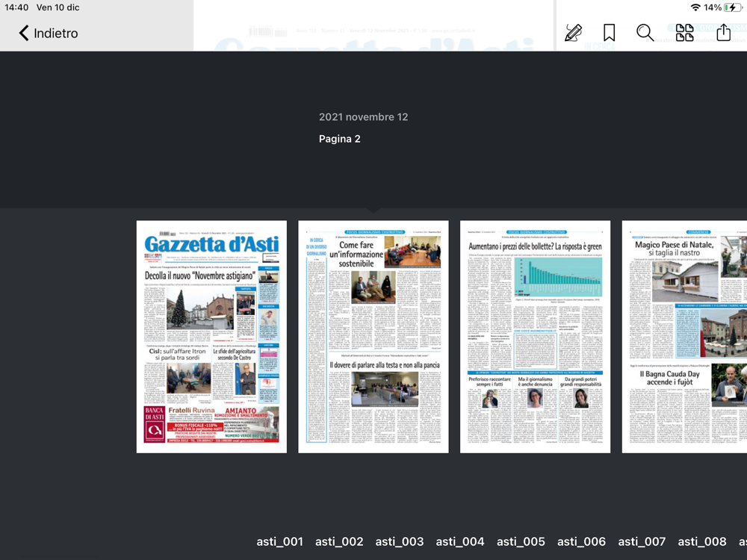This screenshot has height=560, width=747.
Task: Tap the Wi-Fi status icon
Action: (695, 7)
